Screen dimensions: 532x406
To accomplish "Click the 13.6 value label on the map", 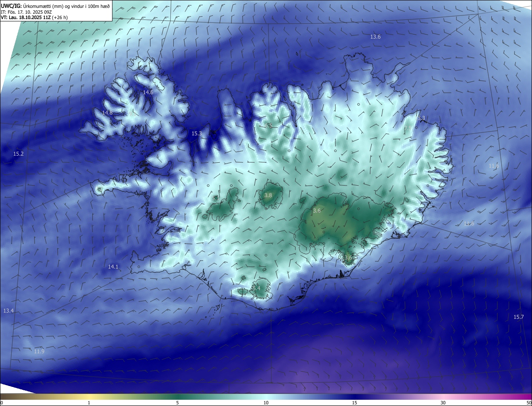I will coord(375,37).
